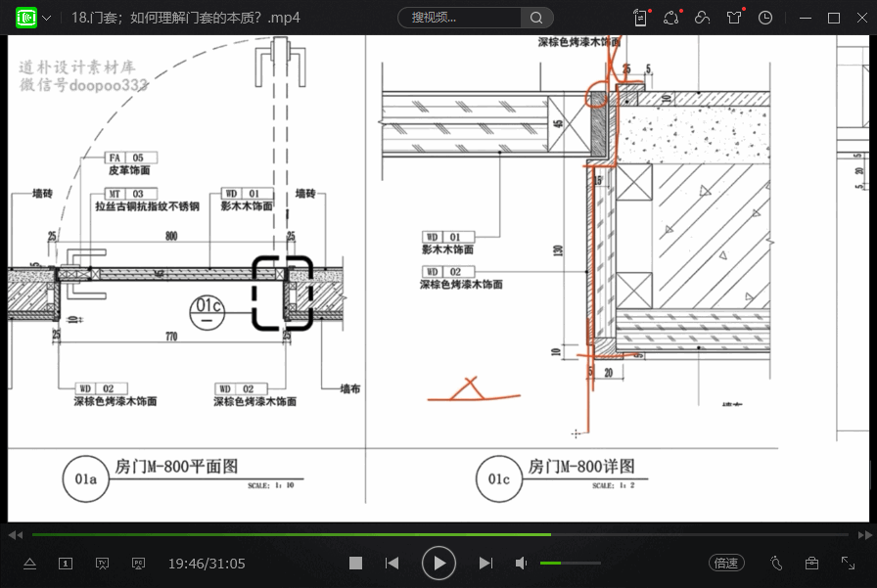
Task: Toggle the single-loop mode icon
Action: point(66,564)
